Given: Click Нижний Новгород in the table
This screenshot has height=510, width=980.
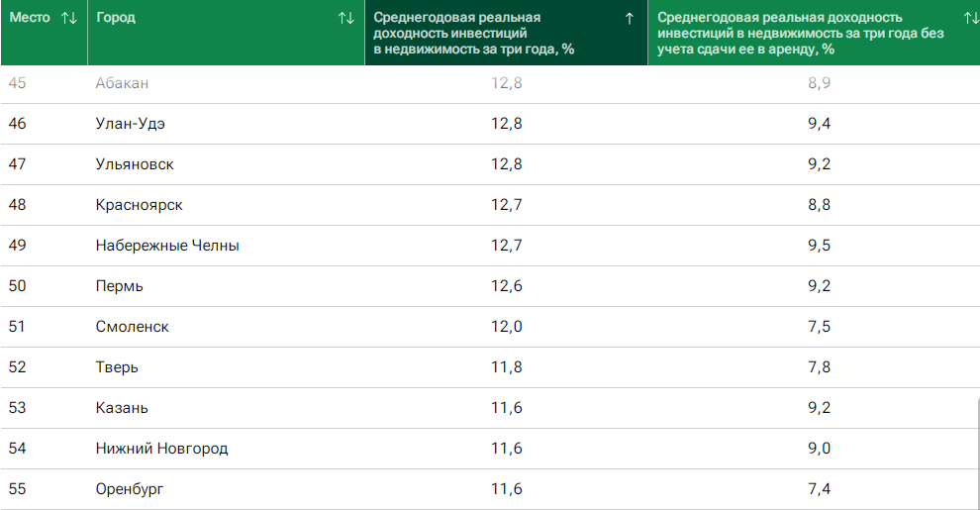Looking at the screenshot, I should [161, 449].
